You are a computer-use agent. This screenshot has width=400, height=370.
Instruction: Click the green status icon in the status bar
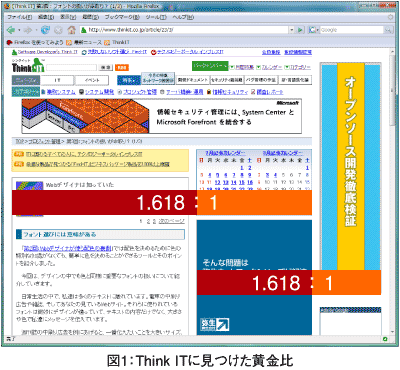coord(385,339)
